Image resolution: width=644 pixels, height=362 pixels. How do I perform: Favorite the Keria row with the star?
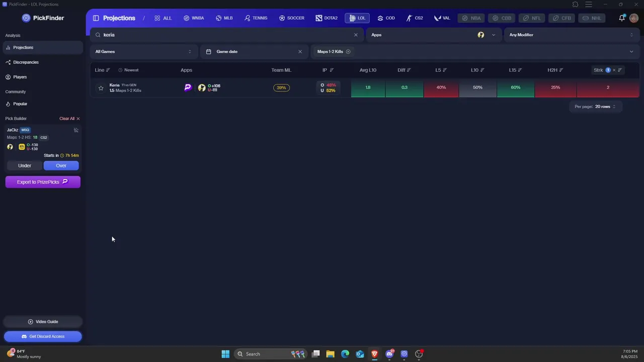coord(101,88)
